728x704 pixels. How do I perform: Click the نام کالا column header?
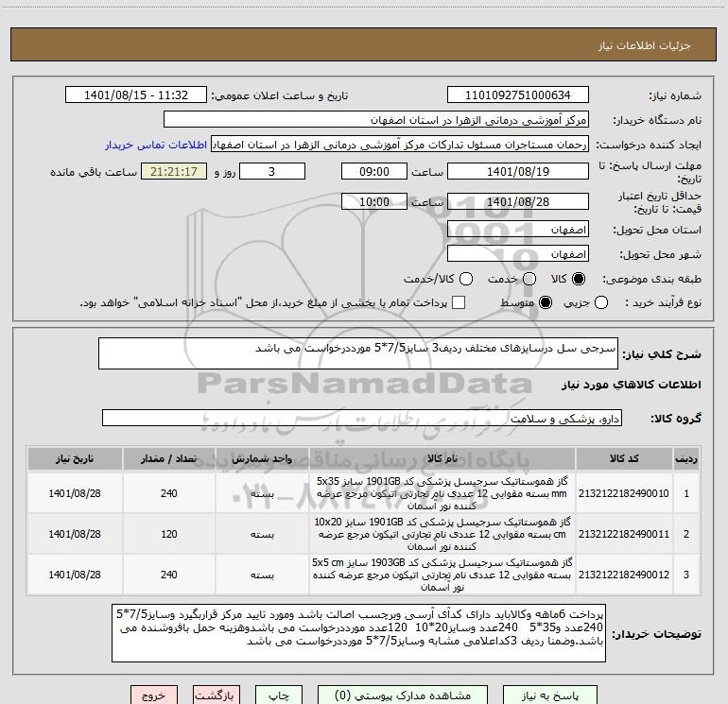442,458
